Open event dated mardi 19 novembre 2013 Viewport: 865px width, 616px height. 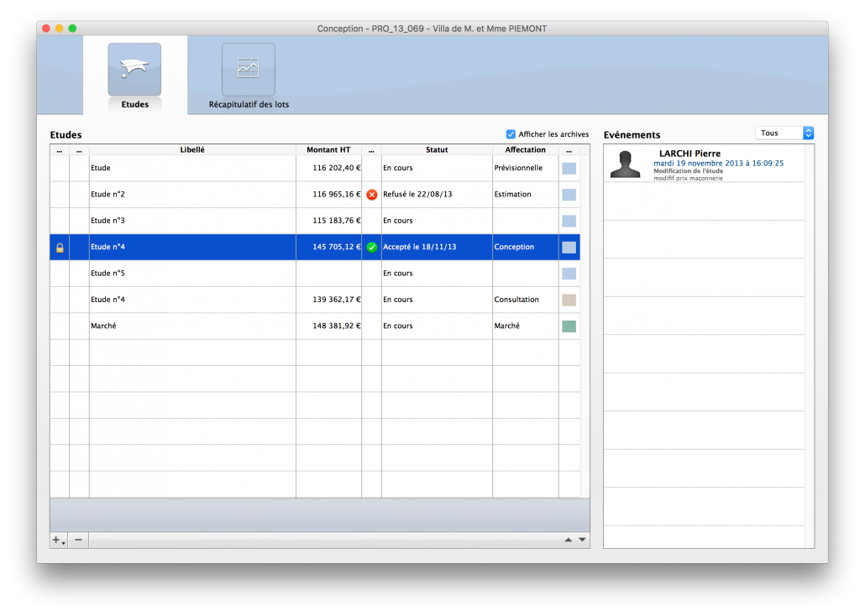point(718,164)
